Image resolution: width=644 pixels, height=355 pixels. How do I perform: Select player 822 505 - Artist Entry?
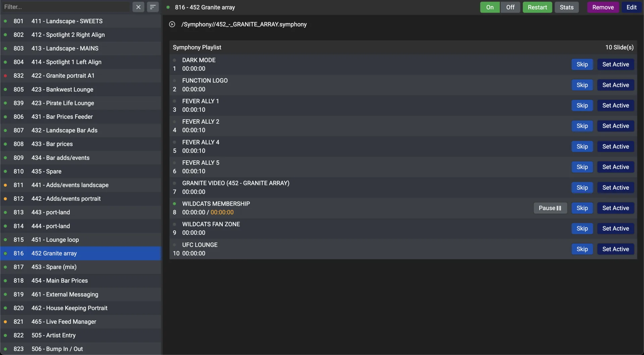coord(81,335)
